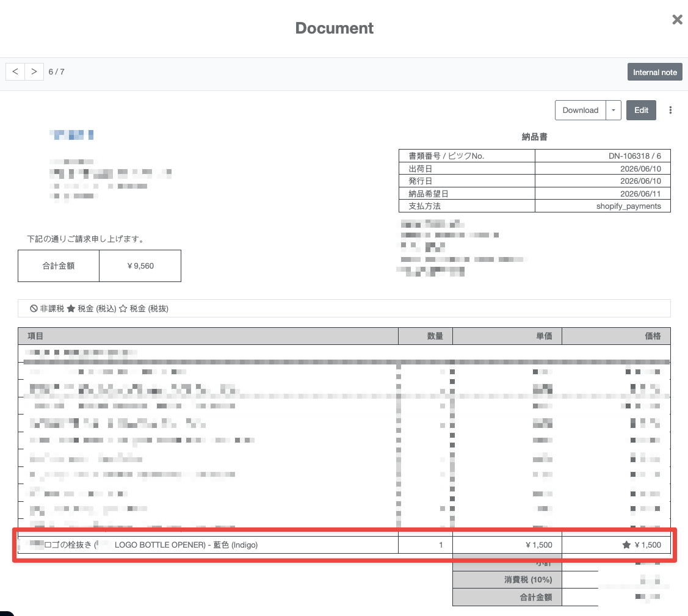Download the delivery note
This screenshot has height=616, width=688.
coord(580,110)
